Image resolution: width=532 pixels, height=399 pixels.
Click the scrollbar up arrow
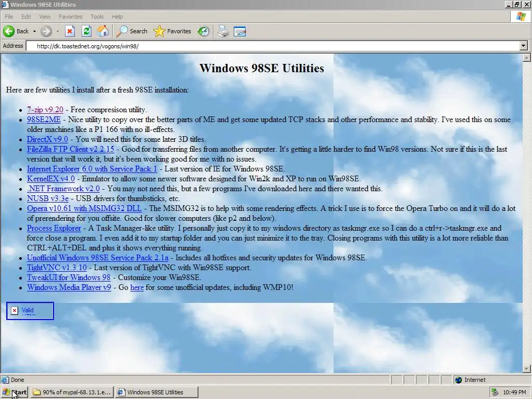[x=527, y=58]
